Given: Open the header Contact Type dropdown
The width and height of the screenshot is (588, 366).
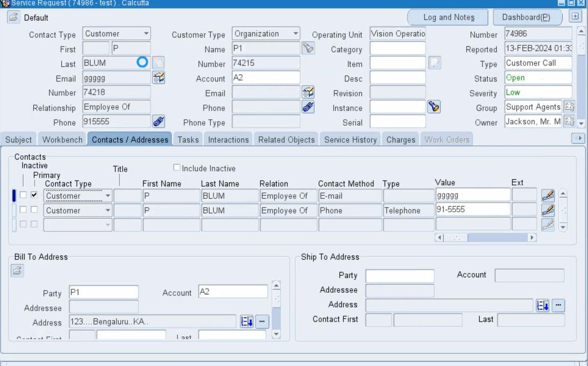Looking at the screenshot, I should pyautogui.click(x=146, y=33).
